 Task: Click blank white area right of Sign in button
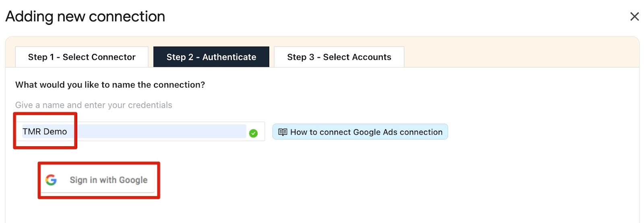pyautogui.click(x=322, y=181)
